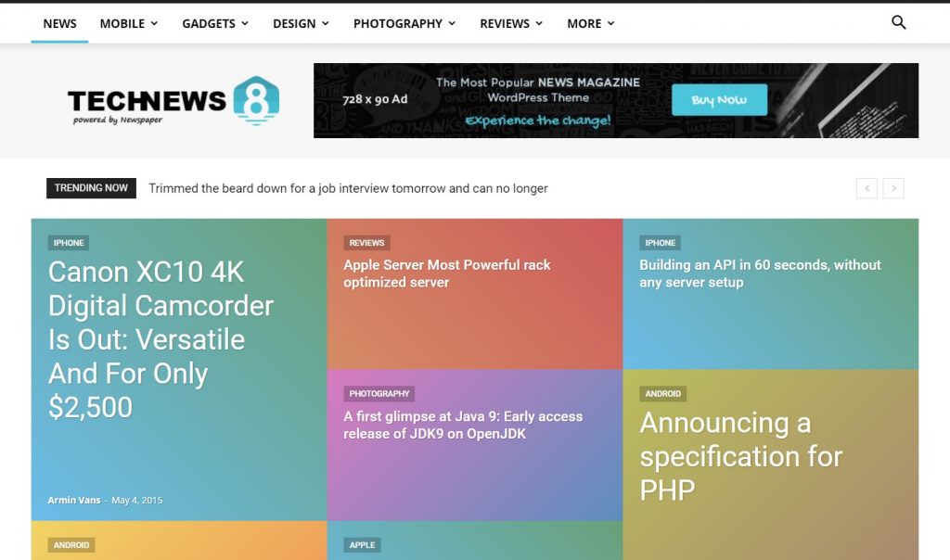Open the Canon XC10 4K Camcorder article

click(x=160, y=339)
